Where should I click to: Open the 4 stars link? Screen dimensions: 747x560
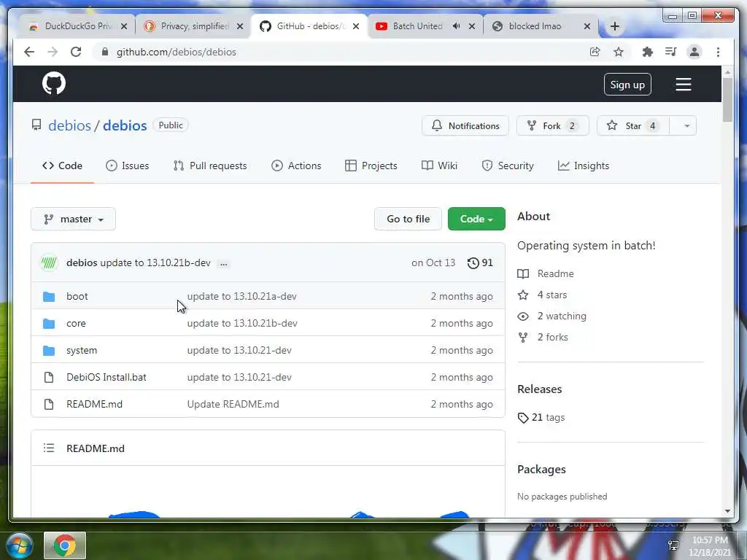point(552,295)
